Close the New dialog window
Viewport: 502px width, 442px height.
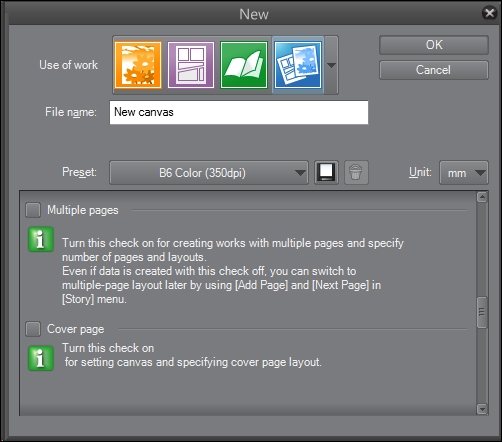[x=490, y=13]
